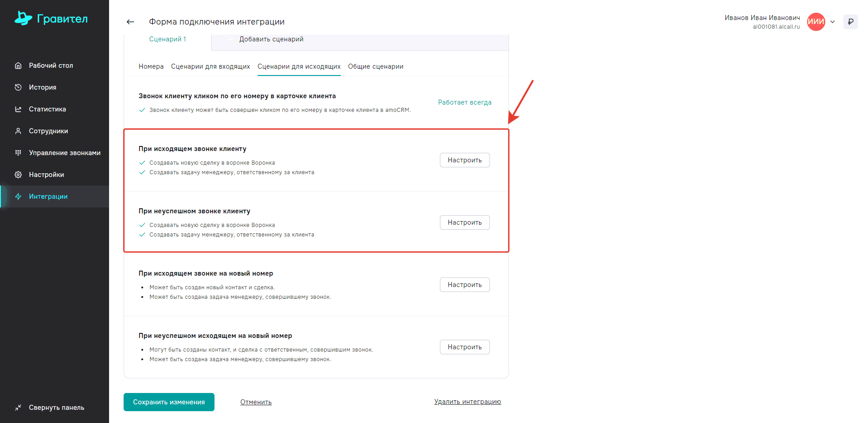Open Рабочий стол home icon
Image resolution: width=868 pixels, height=423 pixels.
(x=18, y=65)
